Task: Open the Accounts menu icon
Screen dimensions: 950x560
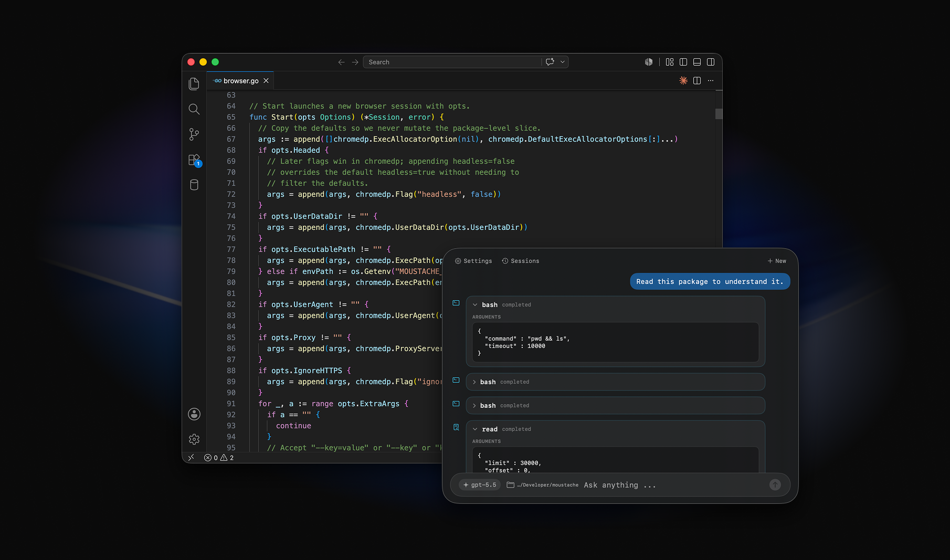Action: pos(194,414)
